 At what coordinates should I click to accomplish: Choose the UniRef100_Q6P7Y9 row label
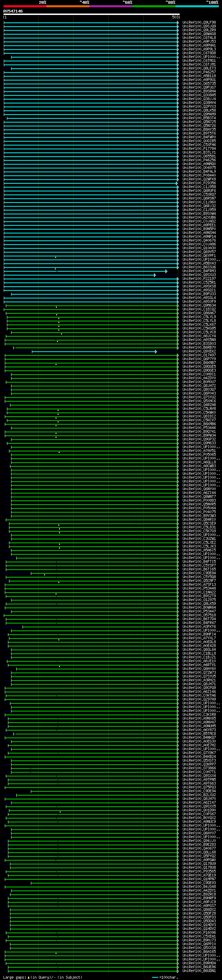[199, 359]
